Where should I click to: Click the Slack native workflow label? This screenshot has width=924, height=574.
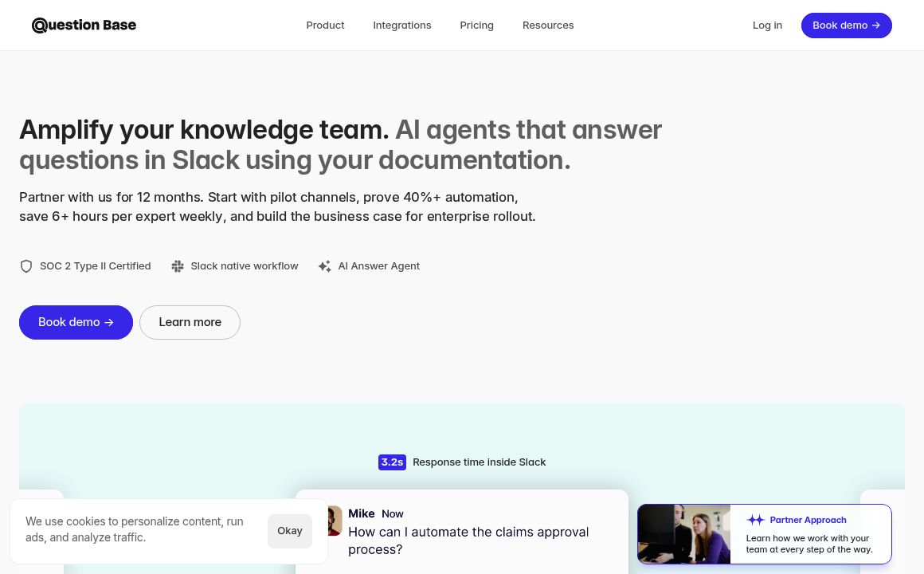[x=244, y=266]
